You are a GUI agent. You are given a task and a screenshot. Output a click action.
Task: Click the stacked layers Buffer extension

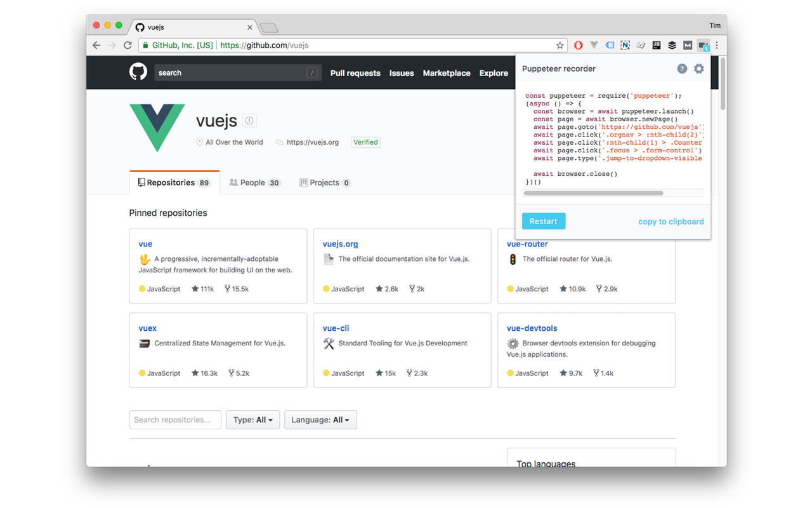672,45
